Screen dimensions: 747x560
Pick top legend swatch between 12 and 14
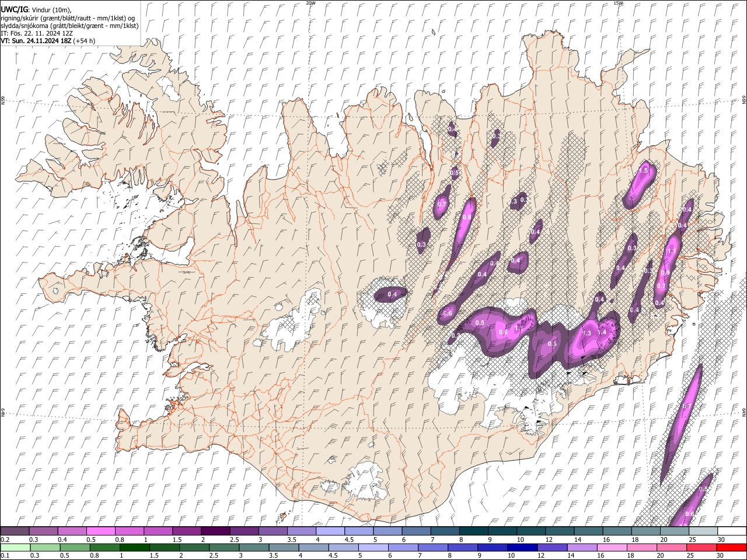click(x=560, y=531)
